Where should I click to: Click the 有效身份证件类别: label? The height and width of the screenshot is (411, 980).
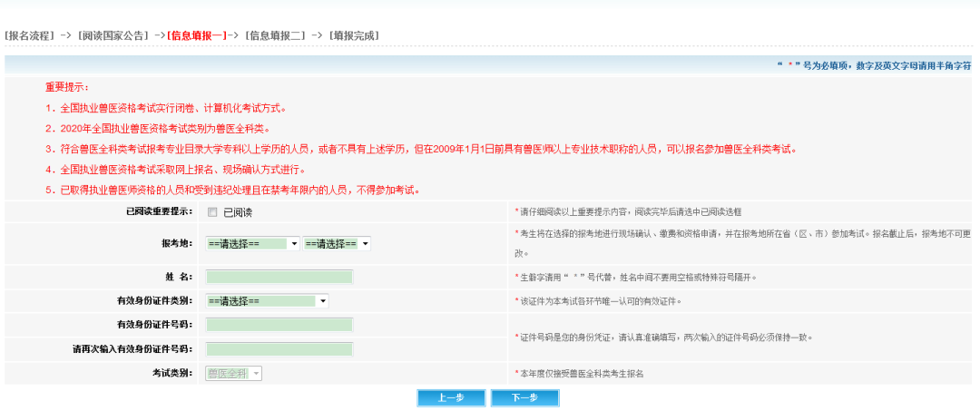[x=154, y=301]
